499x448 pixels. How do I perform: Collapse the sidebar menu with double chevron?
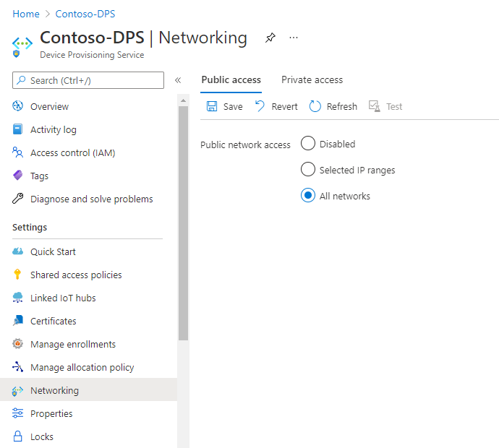(178, 80)
